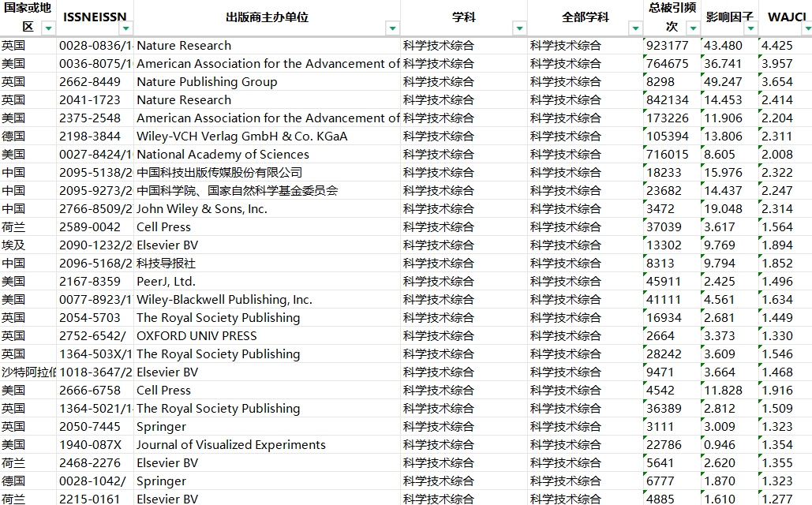Select the 学科 header cell
The width and height of the screenshot is (812, 505).
[x=464, y=17]
